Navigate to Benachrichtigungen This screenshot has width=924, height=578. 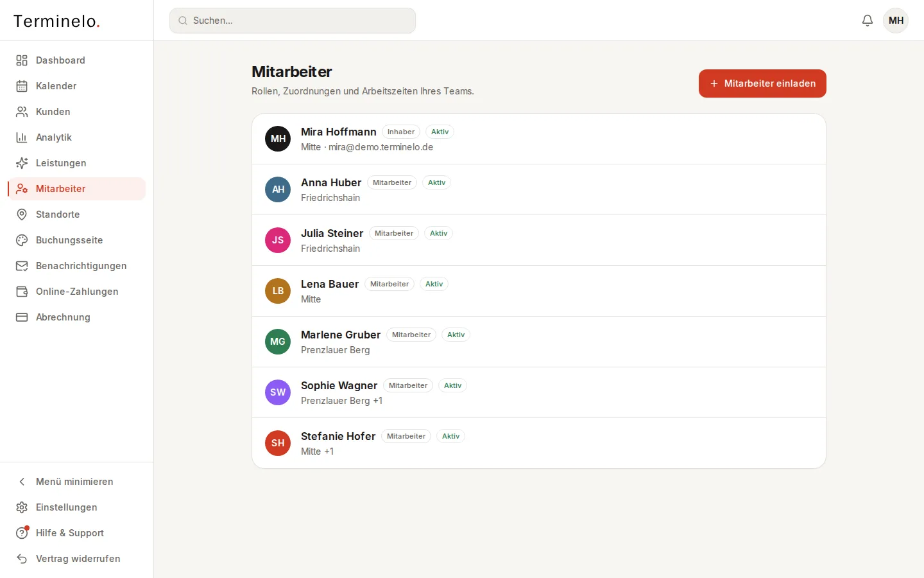pos(77,266)
